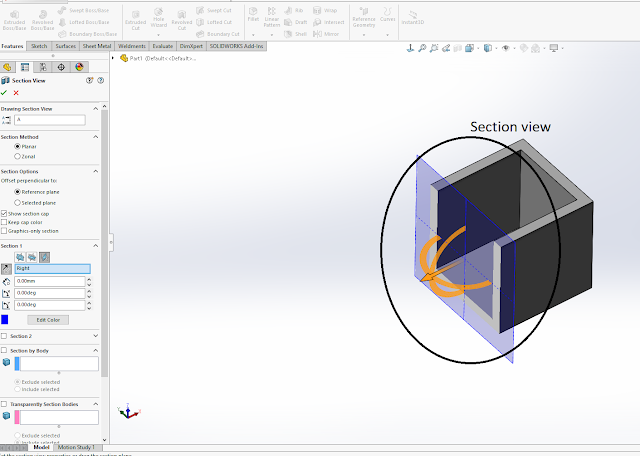This screenshot has width=640, height=456.
Task: Expand the Part1 tree node arrow
Action: pyautogui.click(x=113, y=58)
